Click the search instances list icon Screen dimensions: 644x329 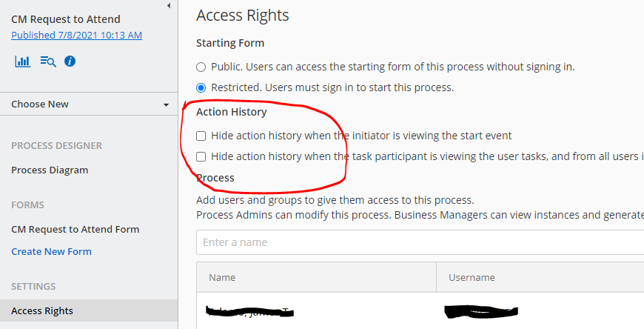coord(48,62)
